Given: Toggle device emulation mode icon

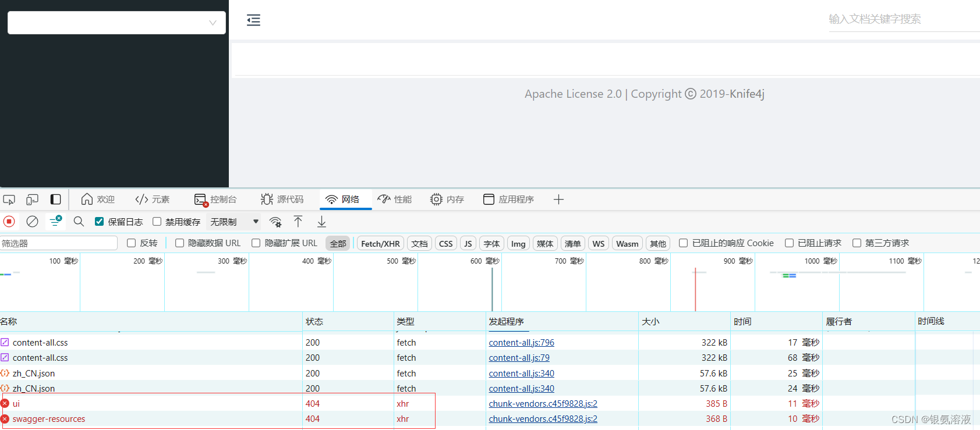Looking at the screenshot, I should click(32, 200).
